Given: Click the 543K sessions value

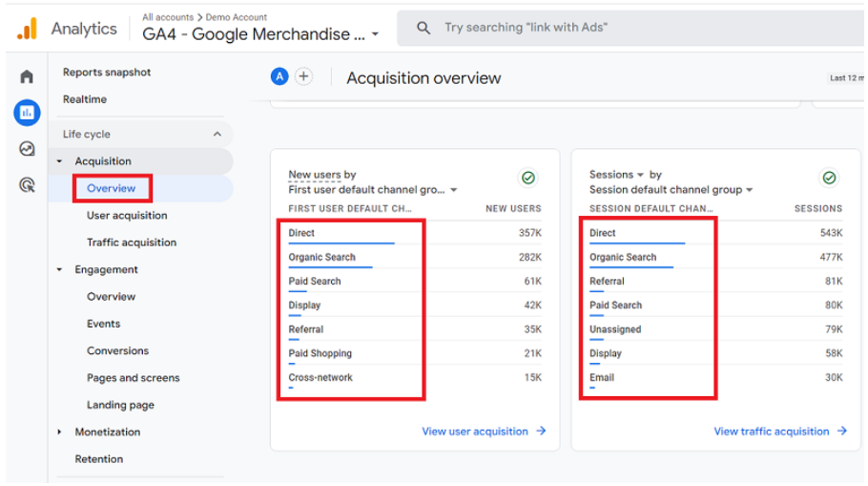Looking at the screenshot, I should pyautogui.click(x=831, y=233).
